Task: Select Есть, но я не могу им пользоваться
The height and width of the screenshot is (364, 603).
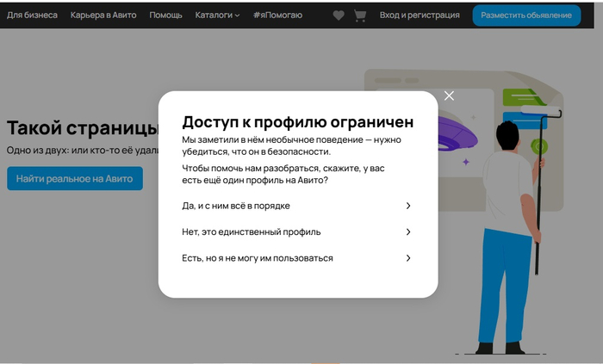Action: (296, 258)
